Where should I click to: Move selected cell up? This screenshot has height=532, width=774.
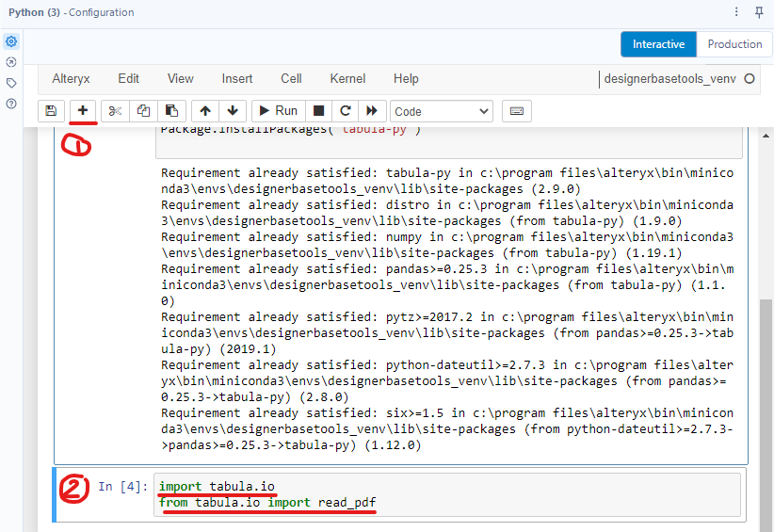pos(205,111)
